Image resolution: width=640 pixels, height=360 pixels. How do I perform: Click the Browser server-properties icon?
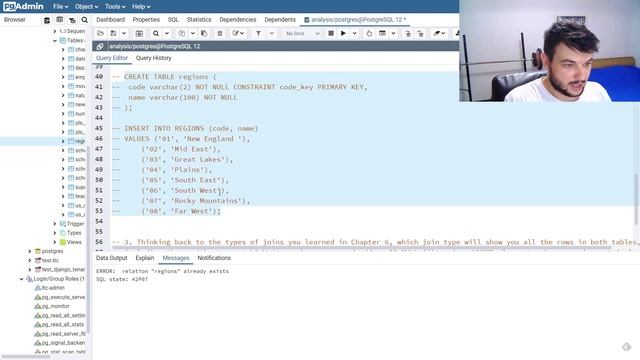pyautogui.click(x=47, y=20)
